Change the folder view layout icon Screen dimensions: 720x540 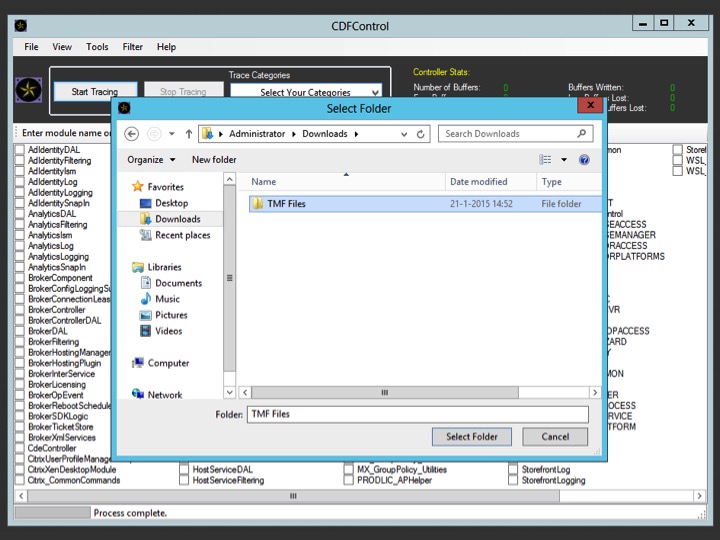pos(545,160)
